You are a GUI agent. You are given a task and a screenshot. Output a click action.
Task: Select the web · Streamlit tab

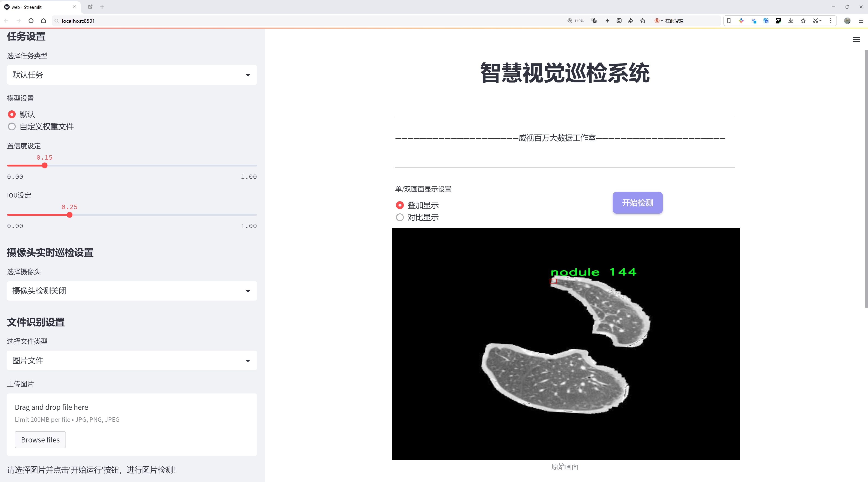point(40,7)
